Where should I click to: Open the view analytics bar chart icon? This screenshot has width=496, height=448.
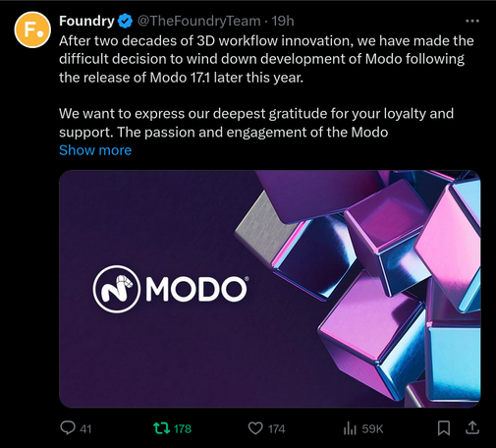[350, 428]
